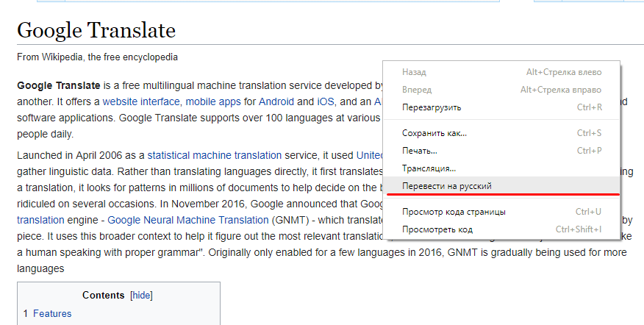This screenshot has width=644, height=325.
Task: Open the 'website interface' link
Action: coord(141,101)
